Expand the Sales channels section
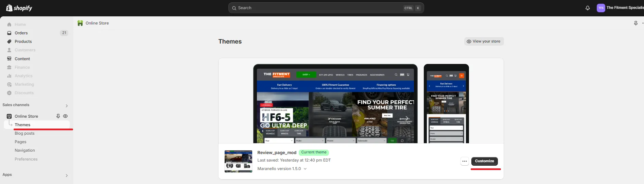The image size is (644, 184). tap(67, 105)
